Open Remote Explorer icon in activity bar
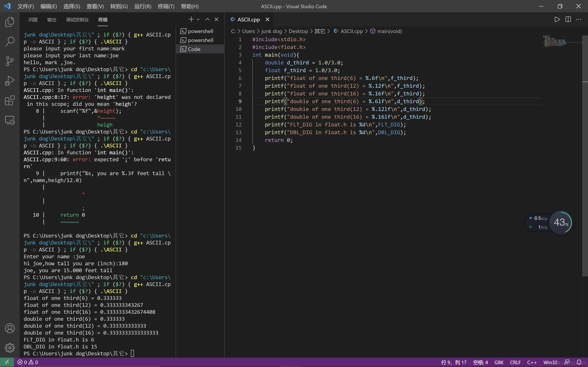 coord(10,120)
